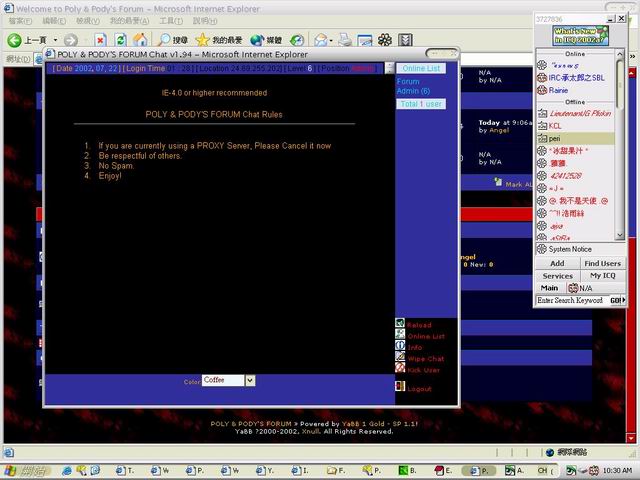The image size is (640, 480).
Task: Click the Online List header button
Action: [421, 69]
